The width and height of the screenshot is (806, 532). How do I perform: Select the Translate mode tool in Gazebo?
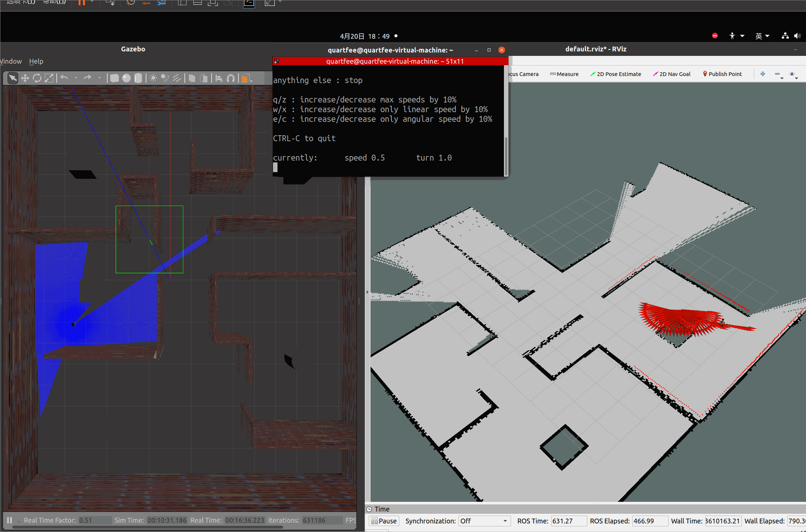click(x=25, y=78)
